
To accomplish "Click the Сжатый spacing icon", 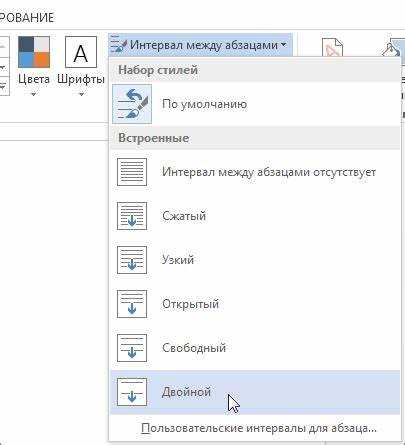I will [x=132, y=216].
